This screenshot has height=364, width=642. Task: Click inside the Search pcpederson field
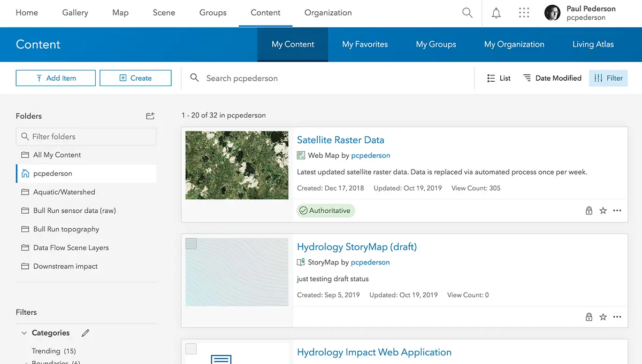[x=267, y=78]
